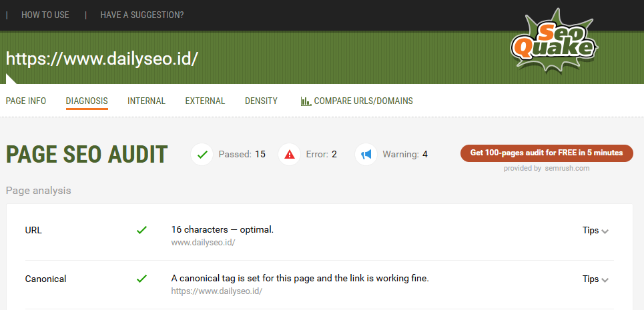Click the URL row label

click(x=33, y=231)
